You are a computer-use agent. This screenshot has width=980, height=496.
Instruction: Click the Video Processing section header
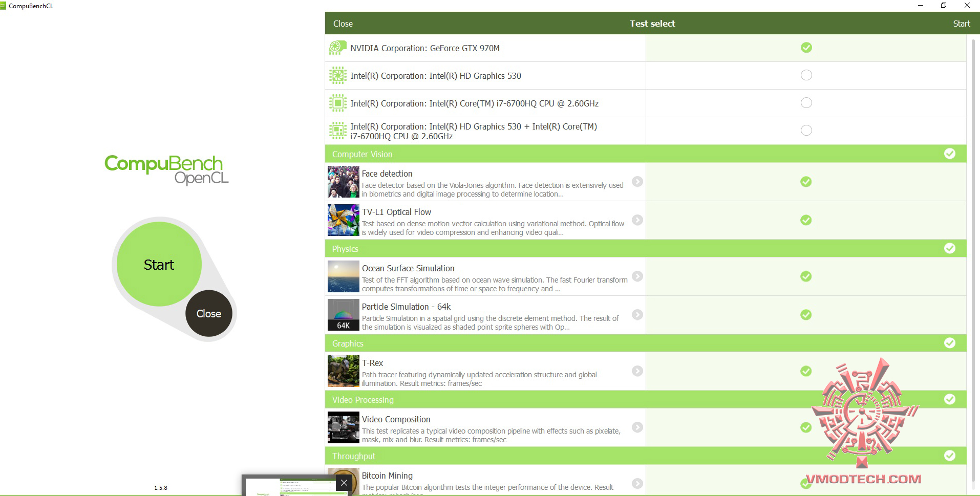click(646, 400)
